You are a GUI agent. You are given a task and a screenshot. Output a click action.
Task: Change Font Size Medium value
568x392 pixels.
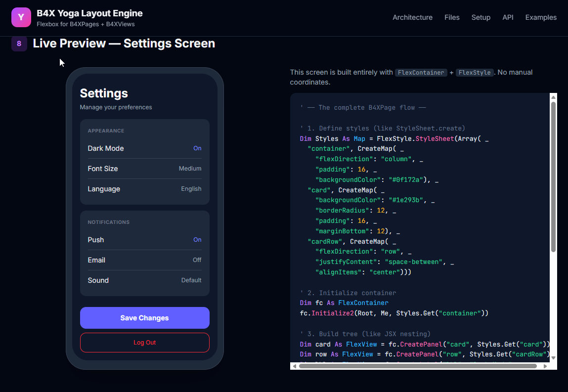[190, 169]
